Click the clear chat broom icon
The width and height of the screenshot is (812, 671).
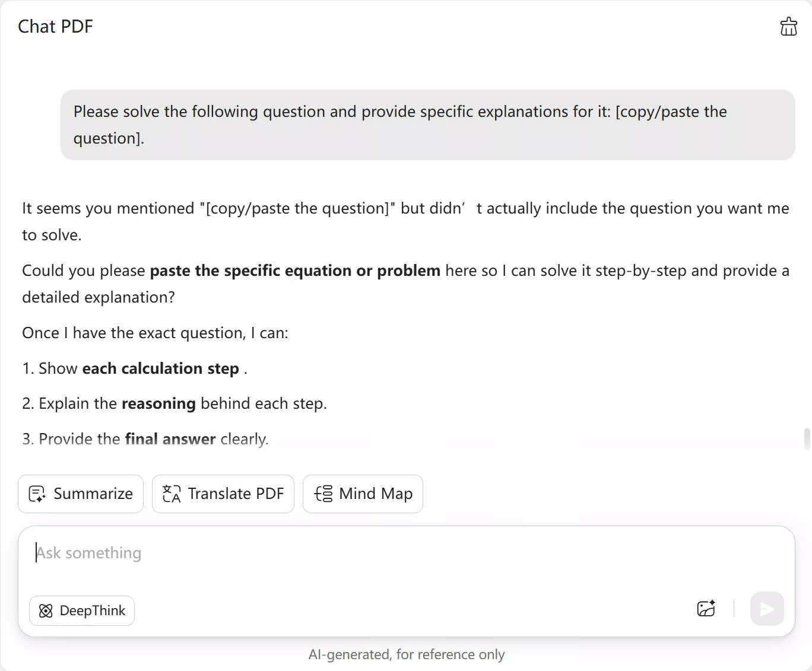click(788, 27)
